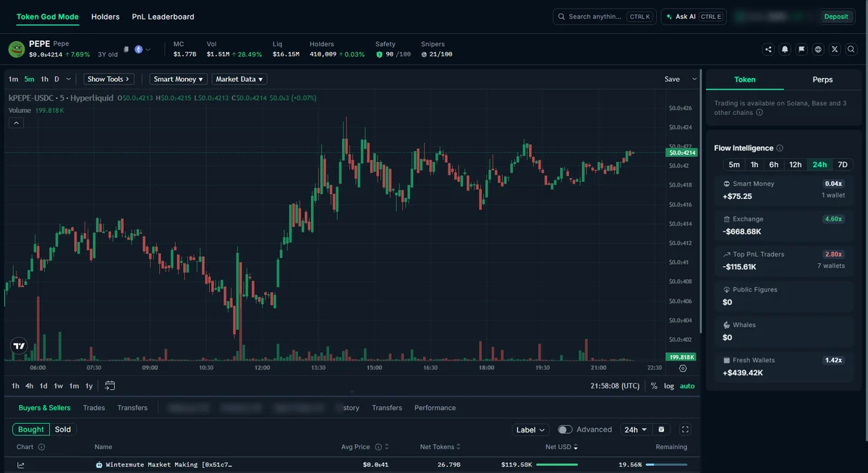Click Wintermute Market Making row name

pyautogui.click(x=169, y=464)
